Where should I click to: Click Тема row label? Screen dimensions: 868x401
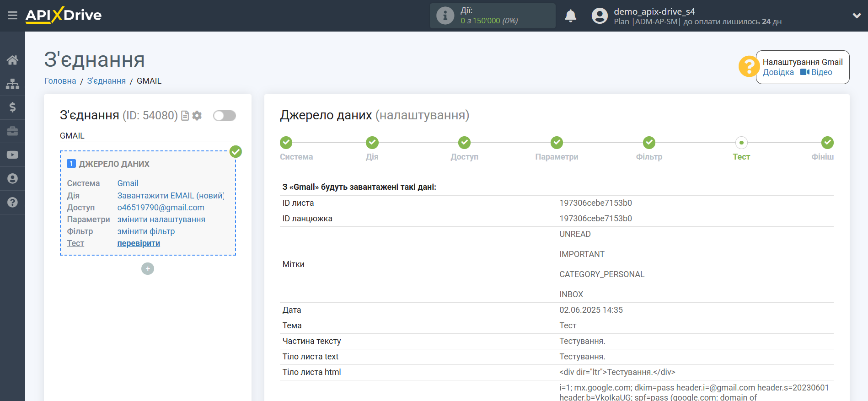coord(292,326)
